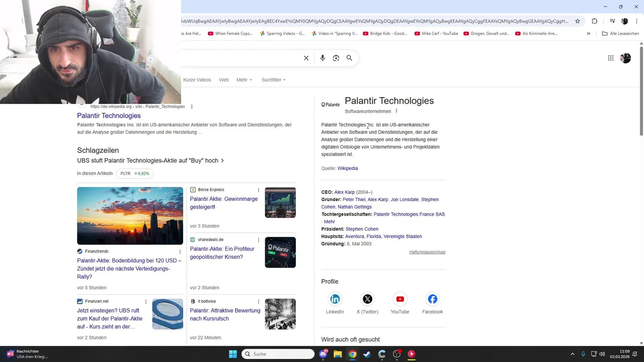Open Haftungsausschluss disclaimer link
The image size is (644, 362).
(427, 252)
